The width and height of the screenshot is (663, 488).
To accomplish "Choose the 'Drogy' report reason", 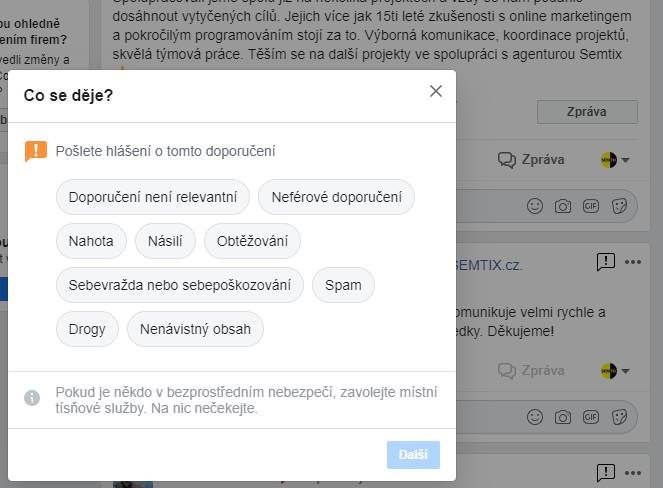I will click(x=87, y=329).
